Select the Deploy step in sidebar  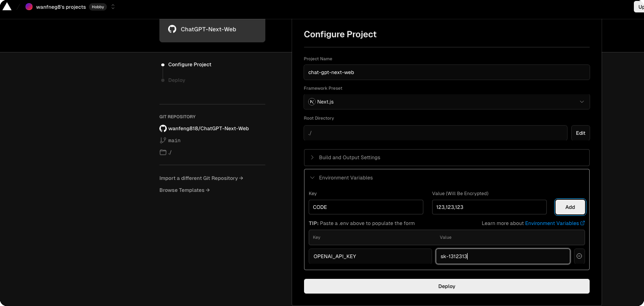point(177,80)
